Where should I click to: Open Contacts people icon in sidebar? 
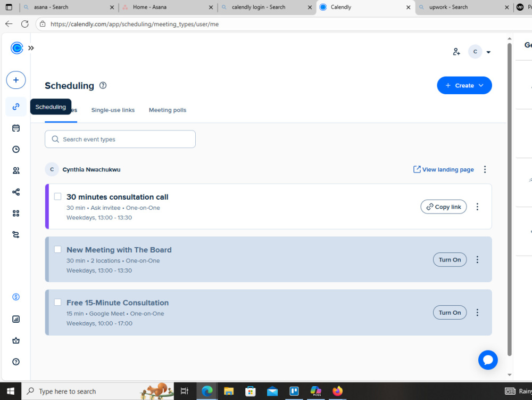point(16,170)
